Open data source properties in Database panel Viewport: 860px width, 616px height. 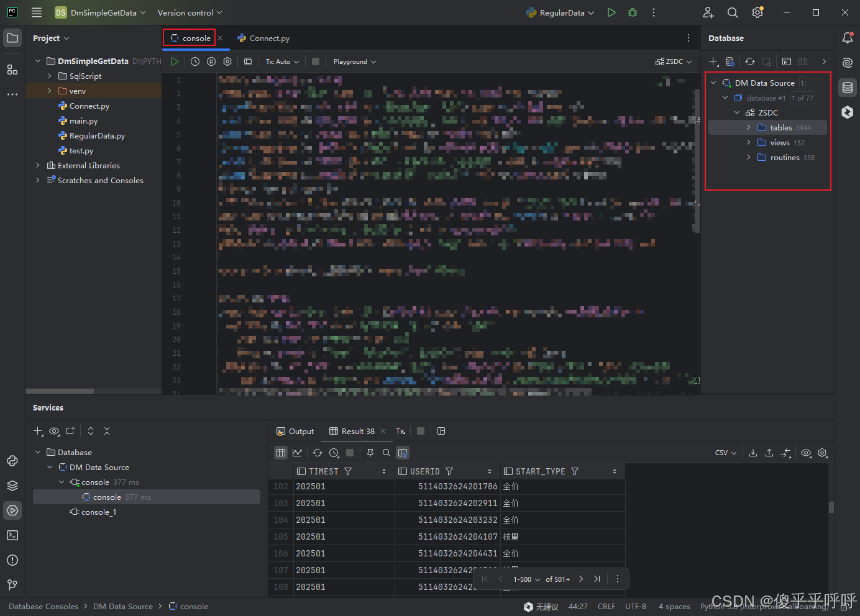730,61
